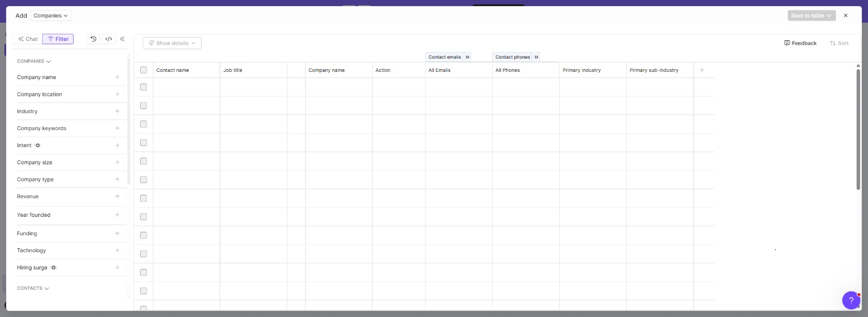Check the fourth table row checkbox
This screenshot has height=317, width=868.
pos(143,143)
